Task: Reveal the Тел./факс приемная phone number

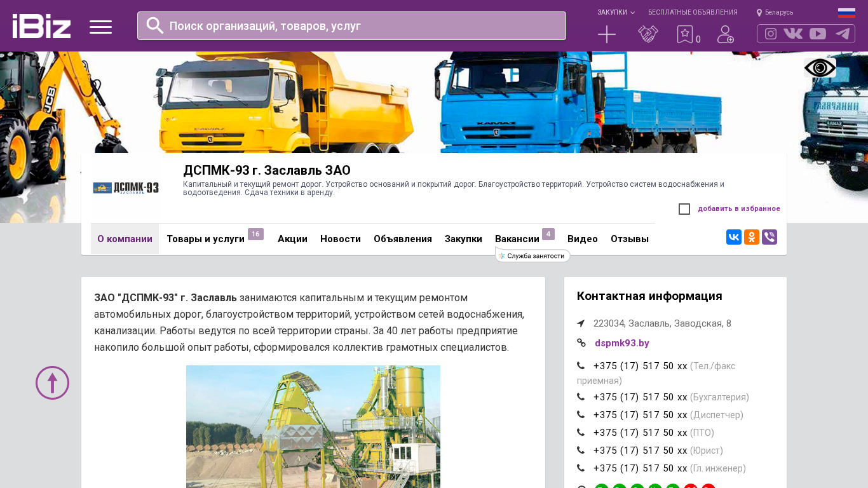Action: tap(641, 366)
